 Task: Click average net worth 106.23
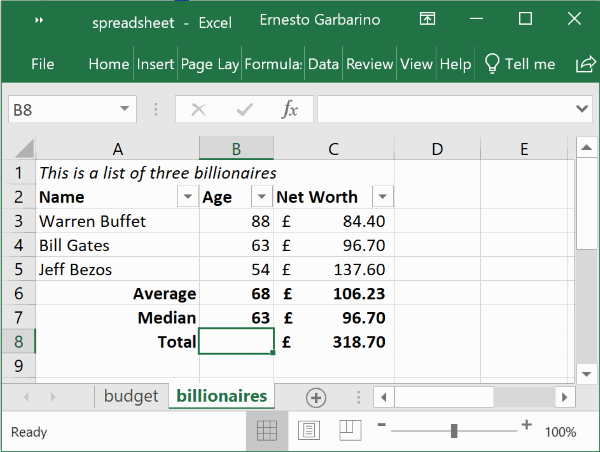[334, 294]
